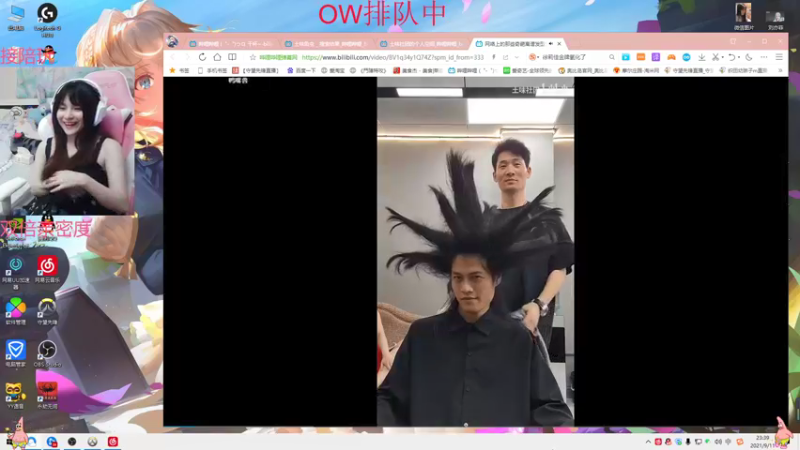Expand the bookmarks bar overflow chevron

click(780, 70)
